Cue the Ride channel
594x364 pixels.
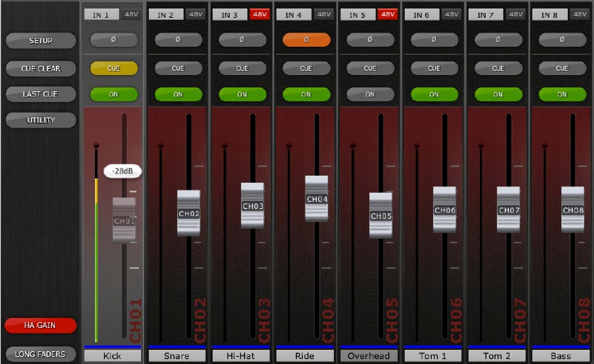click(x=306, y=69)
